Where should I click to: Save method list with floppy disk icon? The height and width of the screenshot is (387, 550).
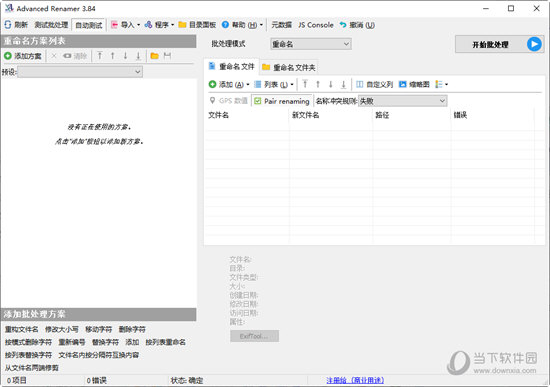167,56
